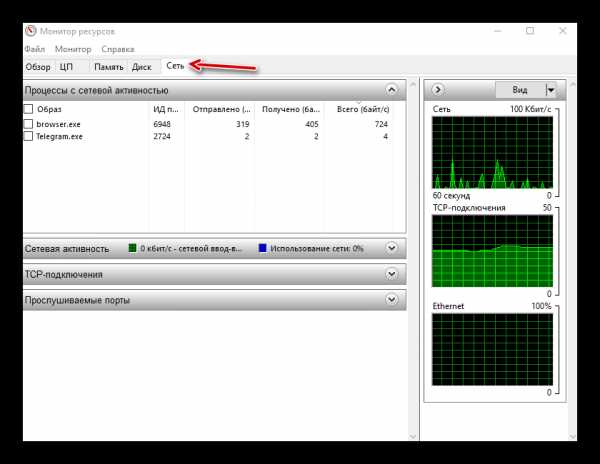
Task: Click PID value 2724
Action: [162, 137]
